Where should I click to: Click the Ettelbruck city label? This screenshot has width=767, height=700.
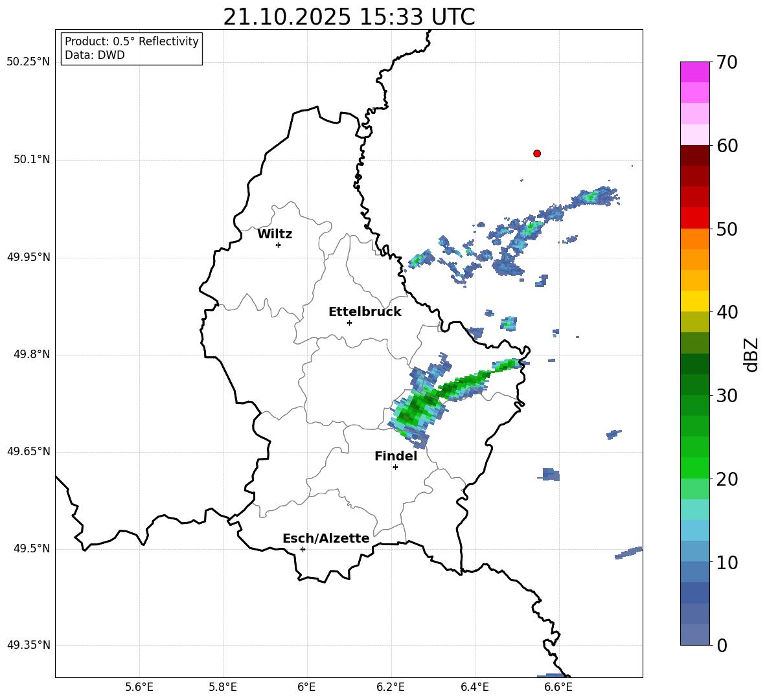coord(365,312)
